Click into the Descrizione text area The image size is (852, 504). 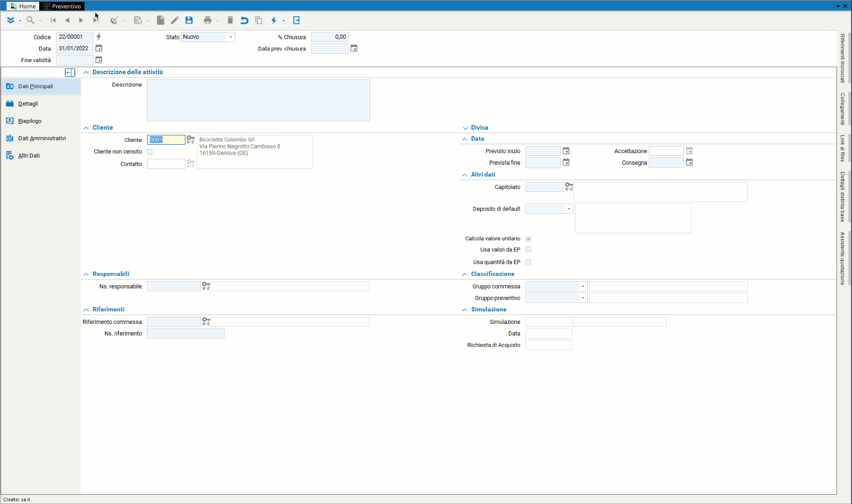click(258, 100)
